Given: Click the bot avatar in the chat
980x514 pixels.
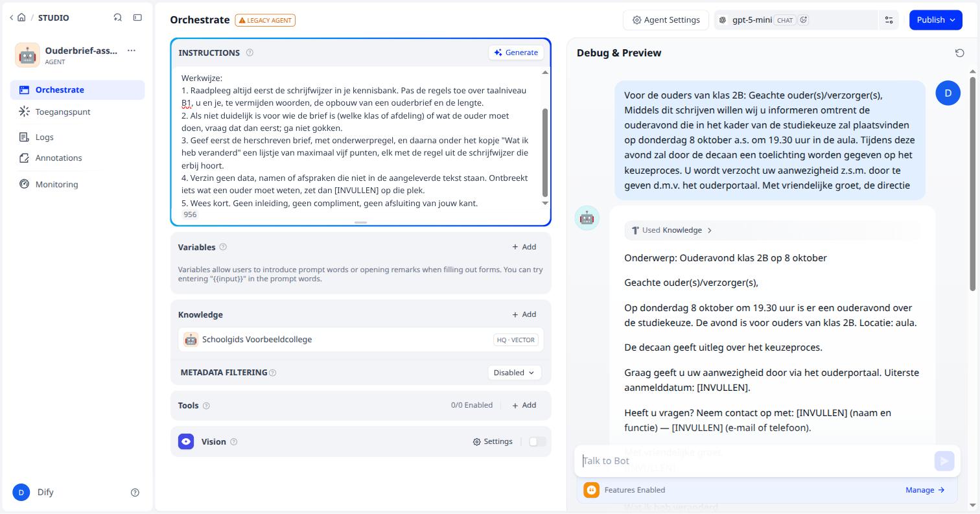Looking at the screenshot, I should tap(587, 218).
